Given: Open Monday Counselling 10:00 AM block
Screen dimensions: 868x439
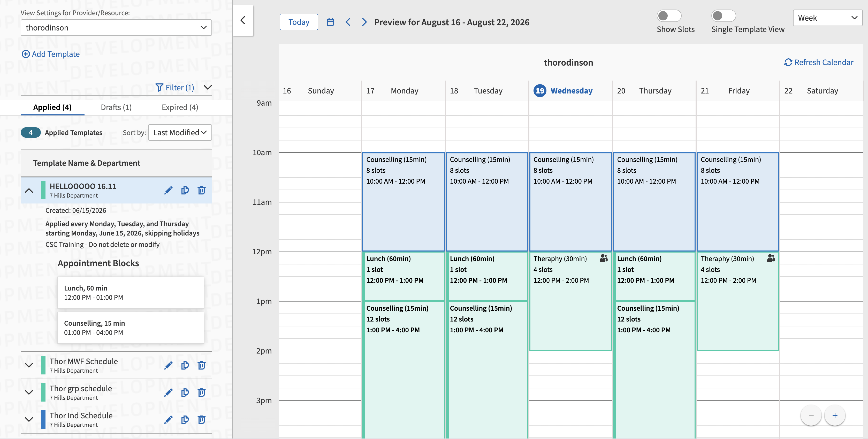Looking at the screenshot, I should coord(403,202).
